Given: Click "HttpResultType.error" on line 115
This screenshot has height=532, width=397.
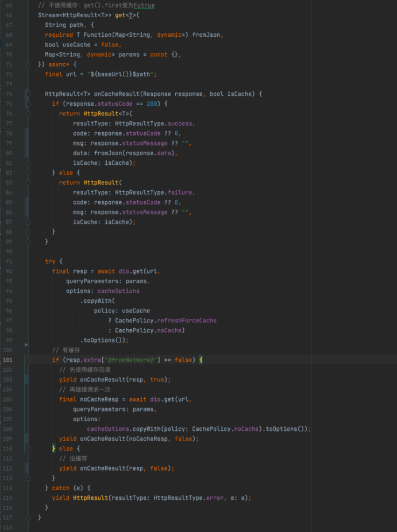Looking at the screenshot, I should coord(188,498).
